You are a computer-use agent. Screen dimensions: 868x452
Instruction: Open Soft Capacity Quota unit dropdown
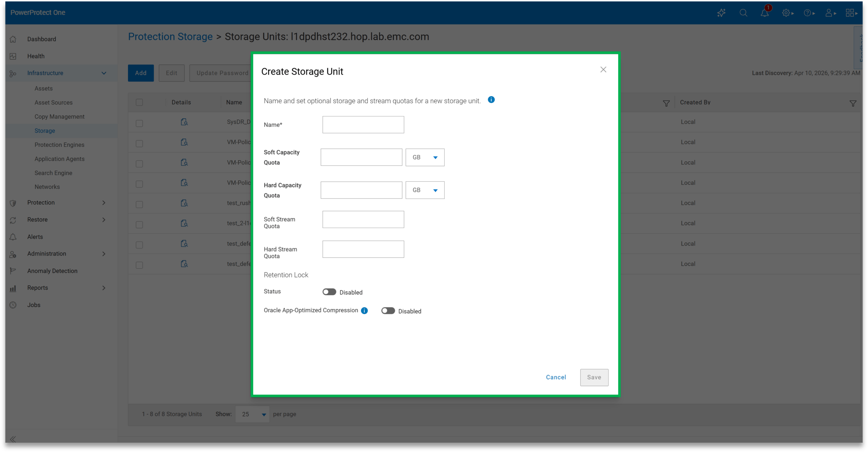tap(425, 157)
